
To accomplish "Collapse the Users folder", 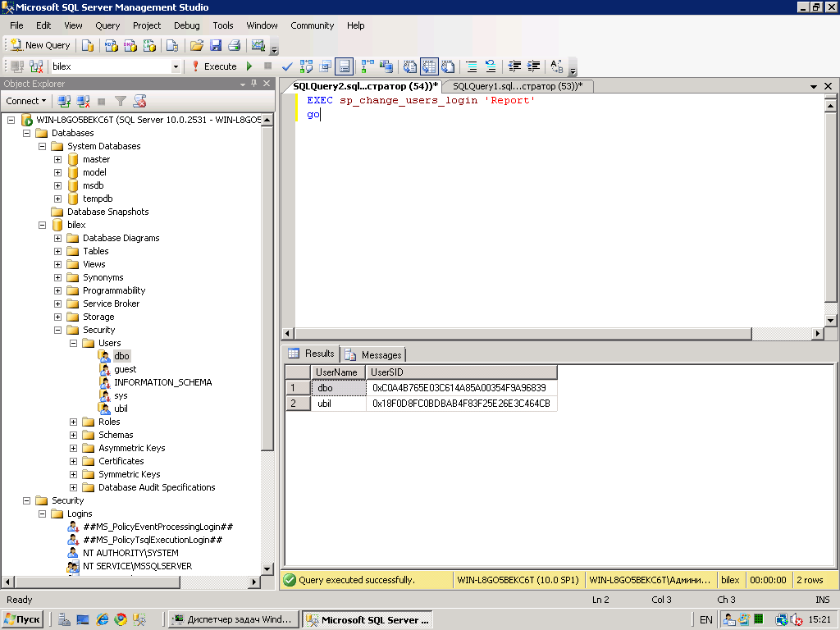I will [73, 343].
